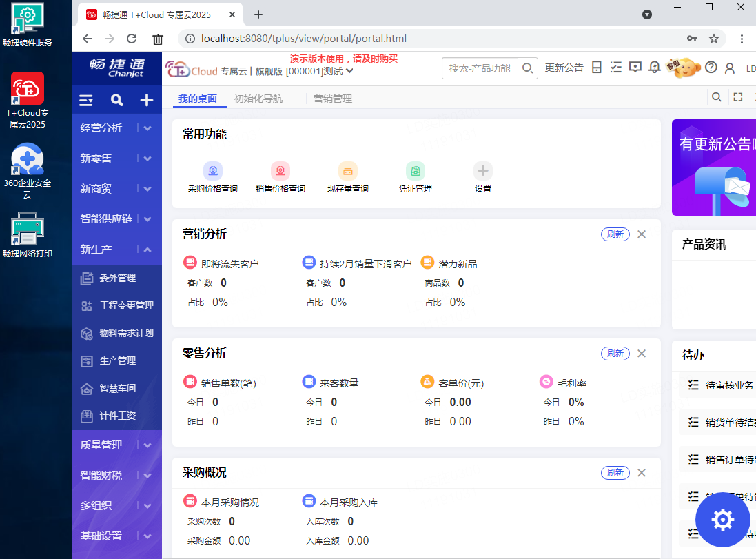The width and height of the screenshot is (756, 559).
Task: Open the T+Cloud专属云2025 desktop shortcut
Action: (28, 101)
